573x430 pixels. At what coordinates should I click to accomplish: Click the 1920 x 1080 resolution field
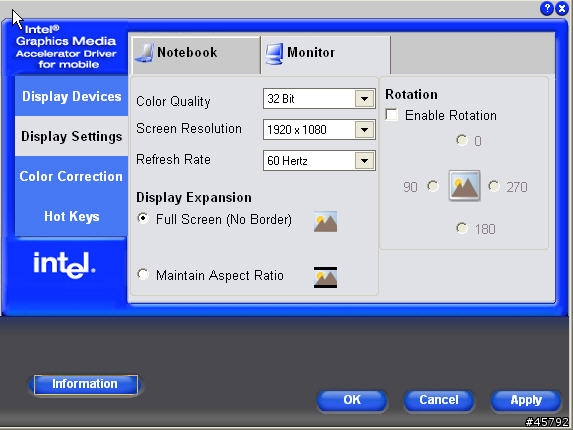(x=319, y=130)
